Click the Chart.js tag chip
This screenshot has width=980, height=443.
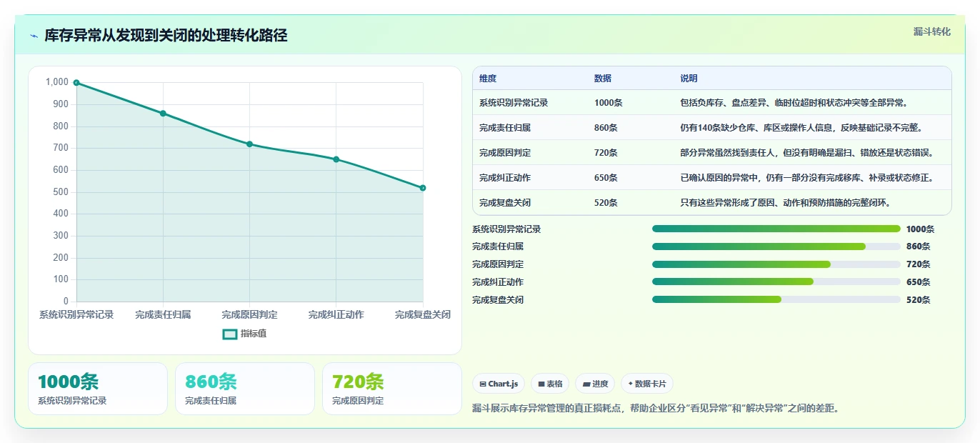[x=499, y=384]
